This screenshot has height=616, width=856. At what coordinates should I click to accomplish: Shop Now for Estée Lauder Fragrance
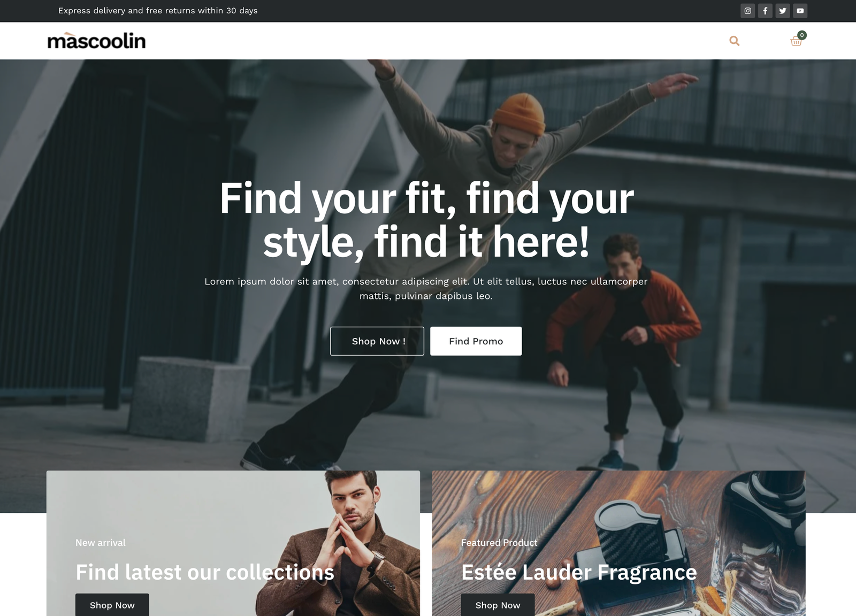point(498,605)
